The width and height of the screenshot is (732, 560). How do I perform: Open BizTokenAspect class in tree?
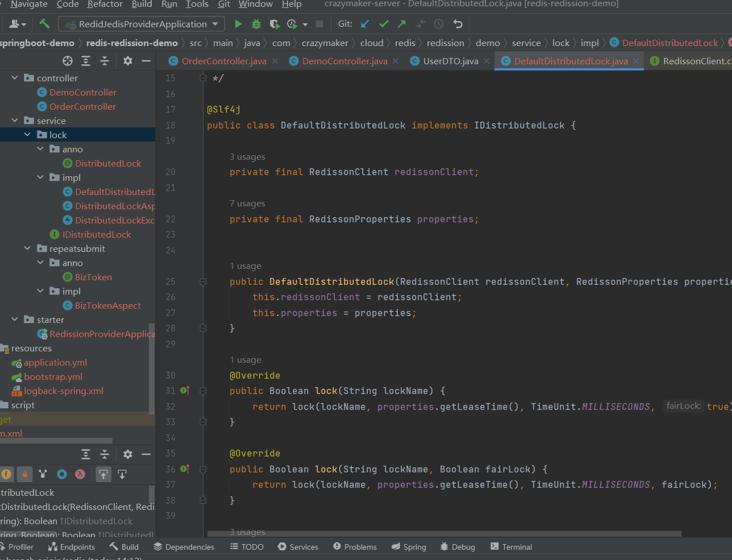108,305
